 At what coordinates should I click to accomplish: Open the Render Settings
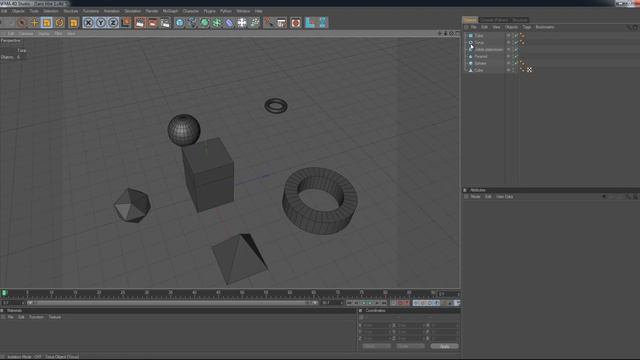165,23
